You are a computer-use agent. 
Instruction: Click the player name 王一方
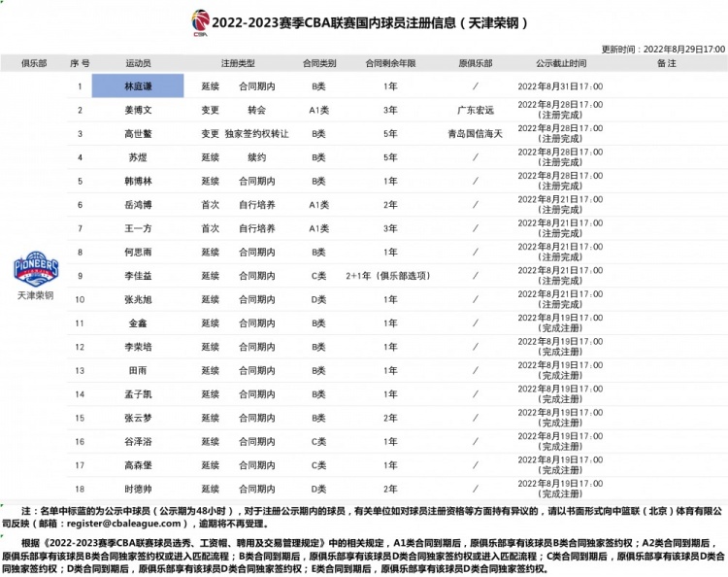(138, 228)
